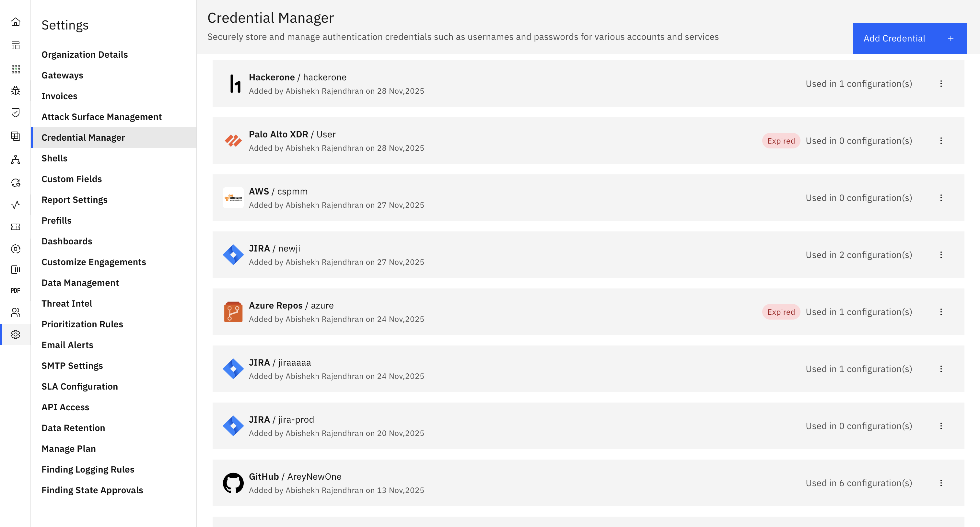Open the PDF icon in sidebar

pos(16,290)
